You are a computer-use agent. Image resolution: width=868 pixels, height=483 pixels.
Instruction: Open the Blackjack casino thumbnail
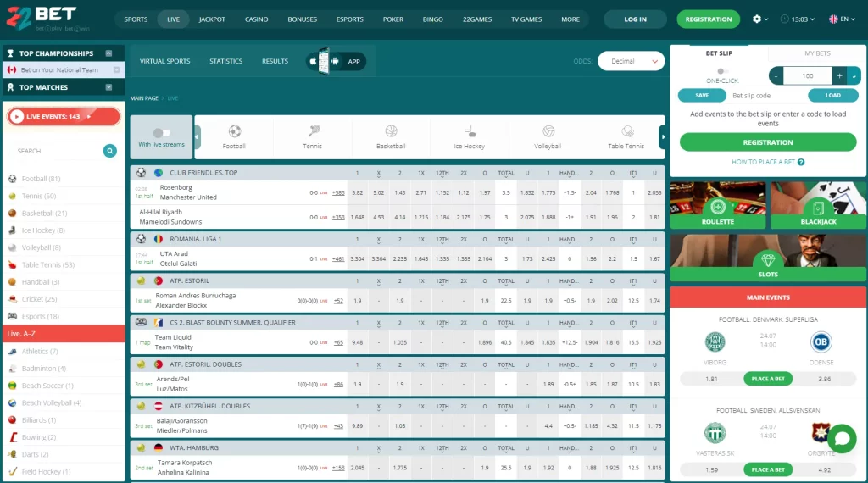(818, 205)
